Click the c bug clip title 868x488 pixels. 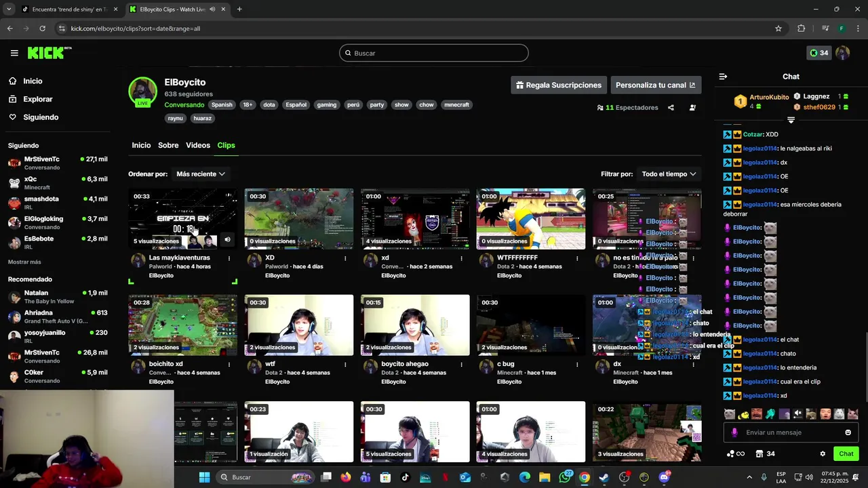click(x=506, y=364)
